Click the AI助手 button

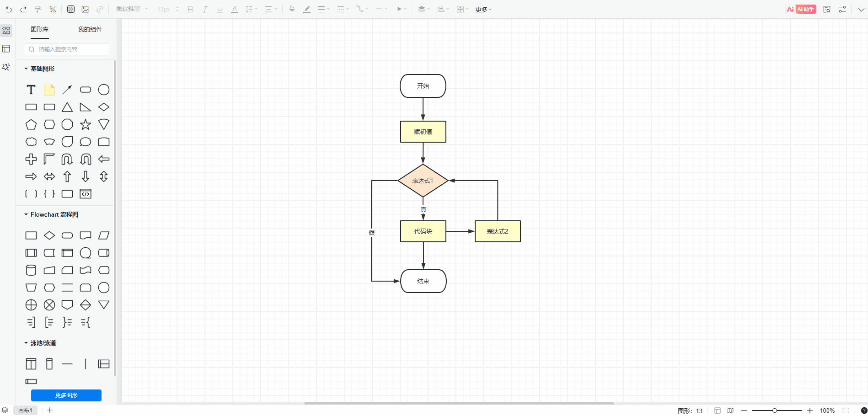coord(801,9)
